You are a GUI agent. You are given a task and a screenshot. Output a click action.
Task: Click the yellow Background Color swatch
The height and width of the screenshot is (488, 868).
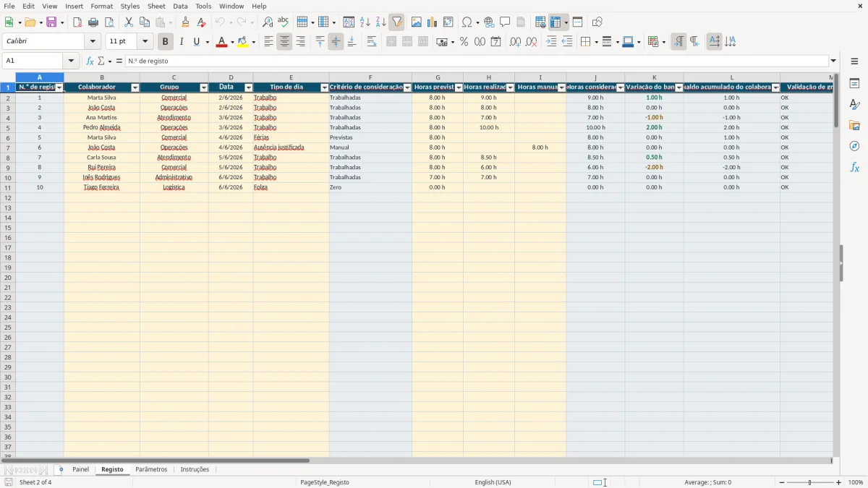tap(242, 42)
